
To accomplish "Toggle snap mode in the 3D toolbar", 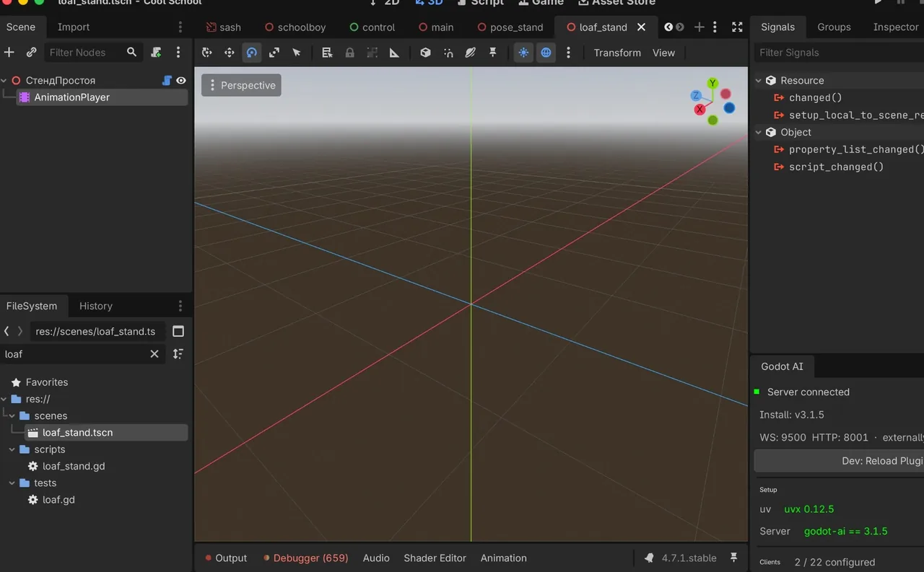I will [x=448, y=53].
